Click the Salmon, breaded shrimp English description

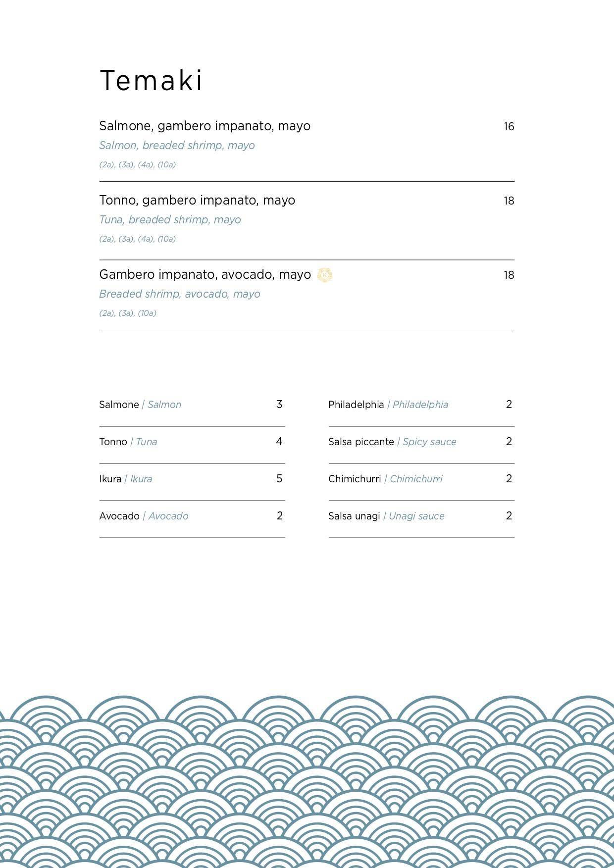[x=177, y=146]
